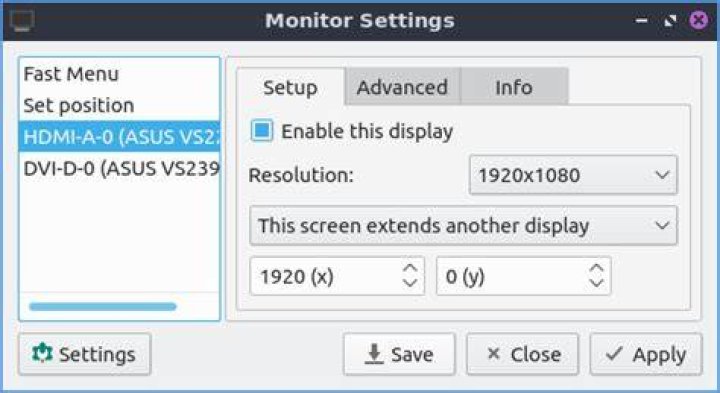
Task: Click the horizontal scrollbar in monitor list
Action: click(x=103, y=306)
